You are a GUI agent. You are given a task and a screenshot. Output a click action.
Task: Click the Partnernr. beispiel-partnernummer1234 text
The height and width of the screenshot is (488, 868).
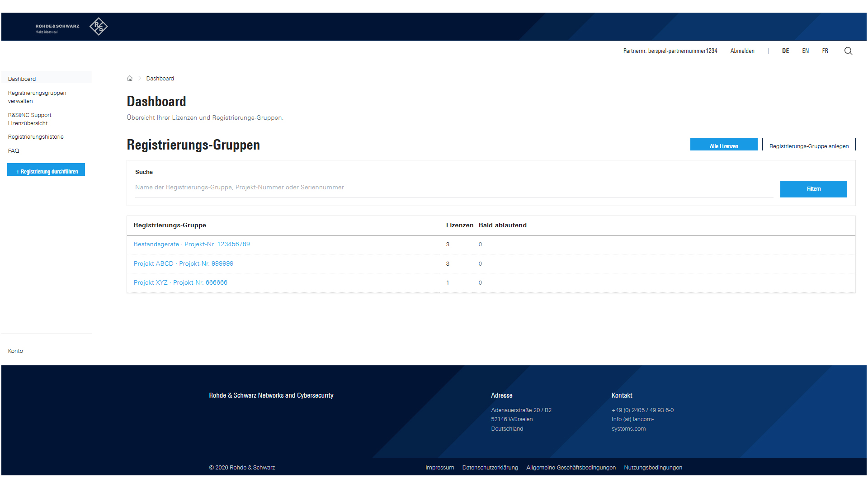coord(670,51)
